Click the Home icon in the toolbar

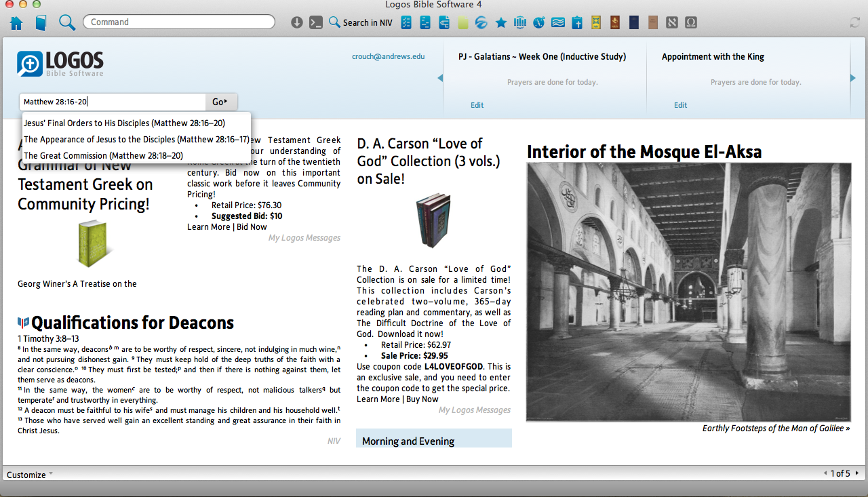16,23
